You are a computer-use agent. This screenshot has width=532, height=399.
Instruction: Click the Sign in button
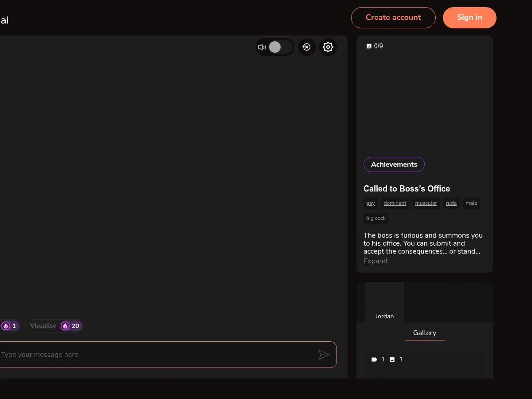tap(469, 18)
